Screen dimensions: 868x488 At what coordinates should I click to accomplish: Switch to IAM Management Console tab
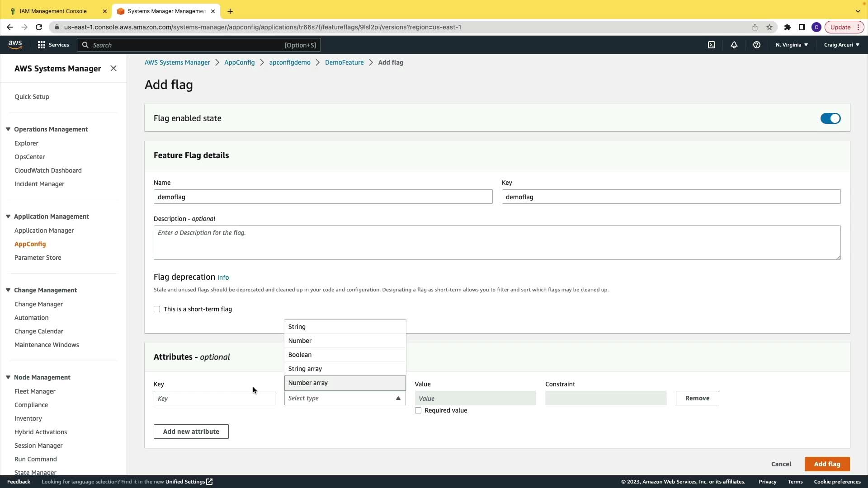(53, 11)
